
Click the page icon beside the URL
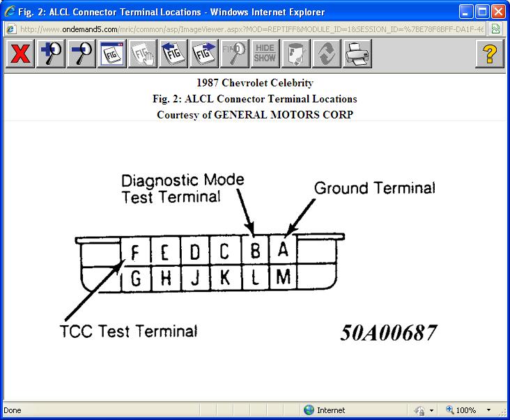[x=11, y=29]
